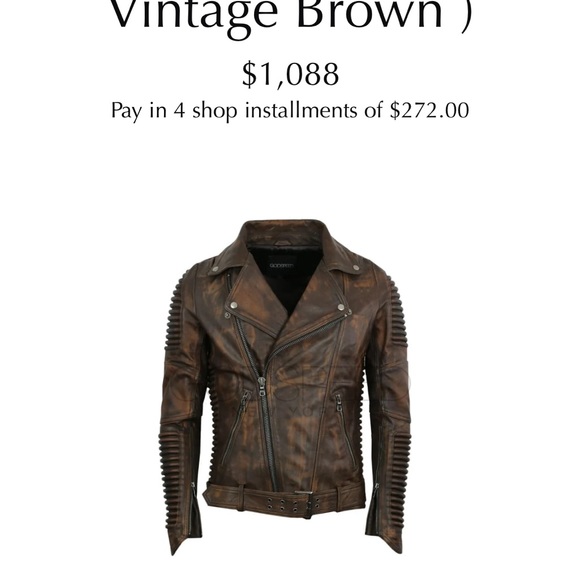
Task: Open the brown leather jacket product image
Action: click(x=287, y=387)
